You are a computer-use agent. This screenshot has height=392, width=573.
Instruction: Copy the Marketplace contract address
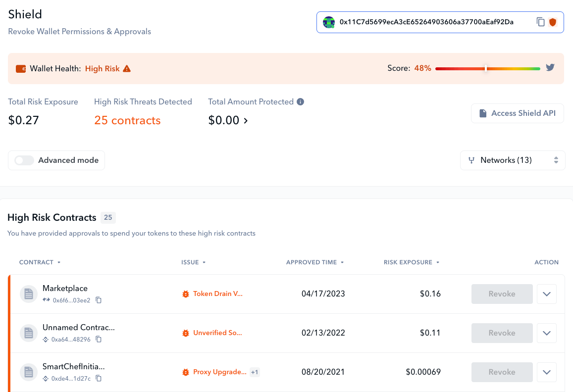coord(99,300)
